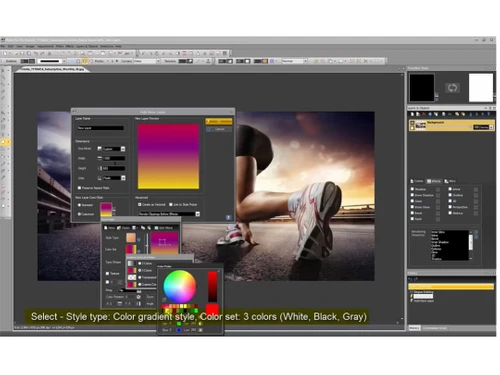The height and width of the screenshot is (375, 500).
Task: Click the red luminance strip in Color Picker
Action: 212,287
